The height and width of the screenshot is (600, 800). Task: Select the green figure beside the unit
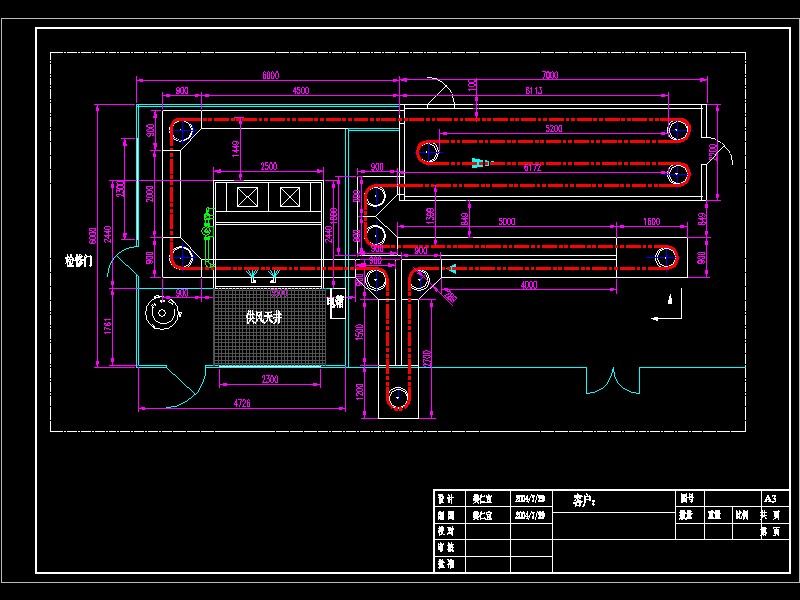[x=208, y=237]
